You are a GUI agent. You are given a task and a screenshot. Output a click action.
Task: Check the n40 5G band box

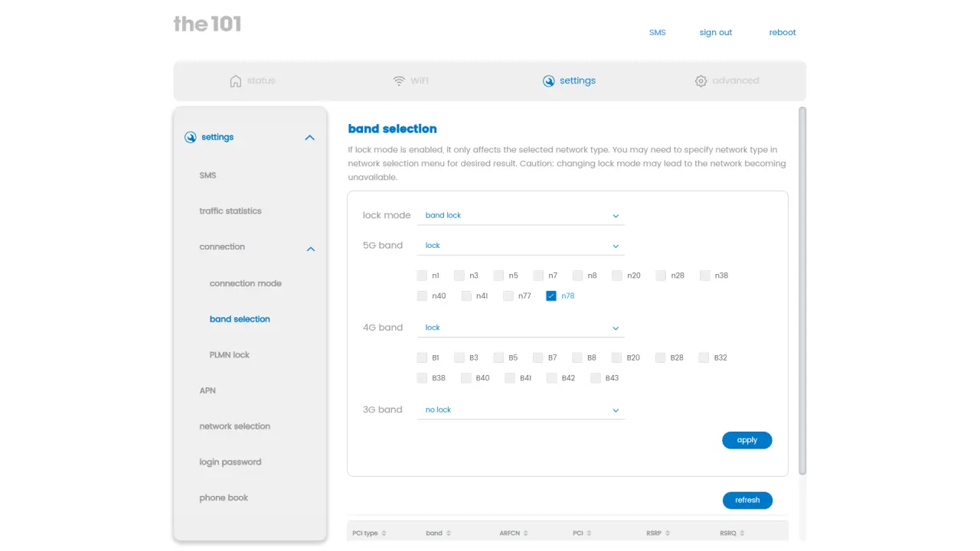[422, 296]
